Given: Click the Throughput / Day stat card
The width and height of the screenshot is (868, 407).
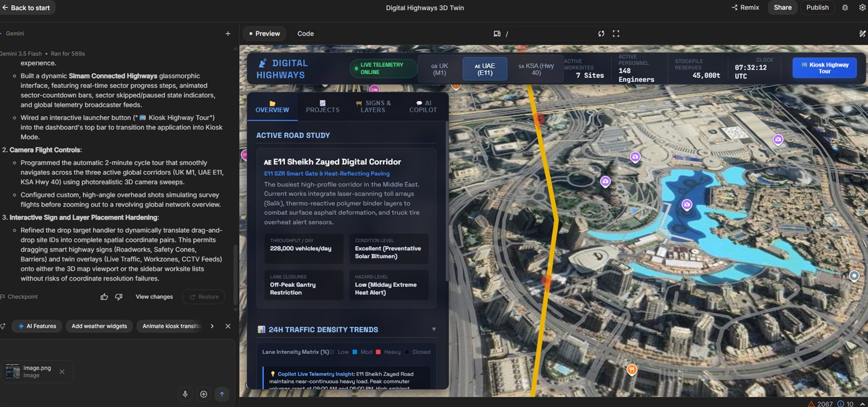Looking at the screenshot, I should pos(304,249).
